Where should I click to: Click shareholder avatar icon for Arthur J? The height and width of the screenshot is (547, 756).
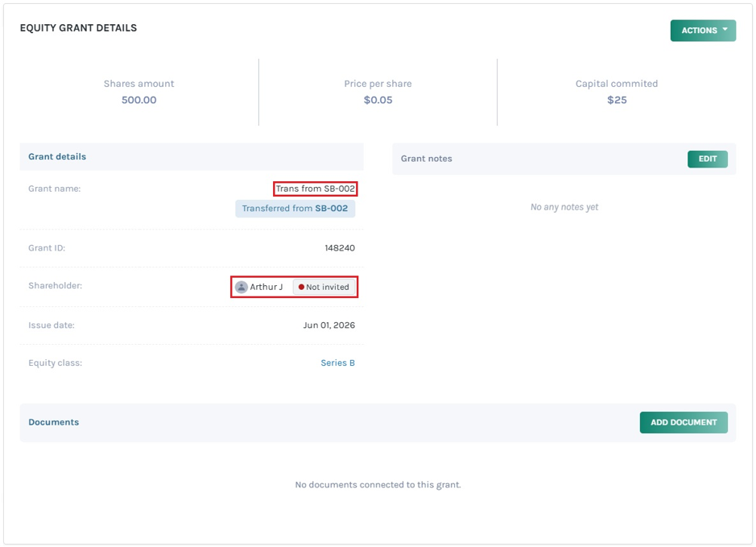tap(241, 287)
